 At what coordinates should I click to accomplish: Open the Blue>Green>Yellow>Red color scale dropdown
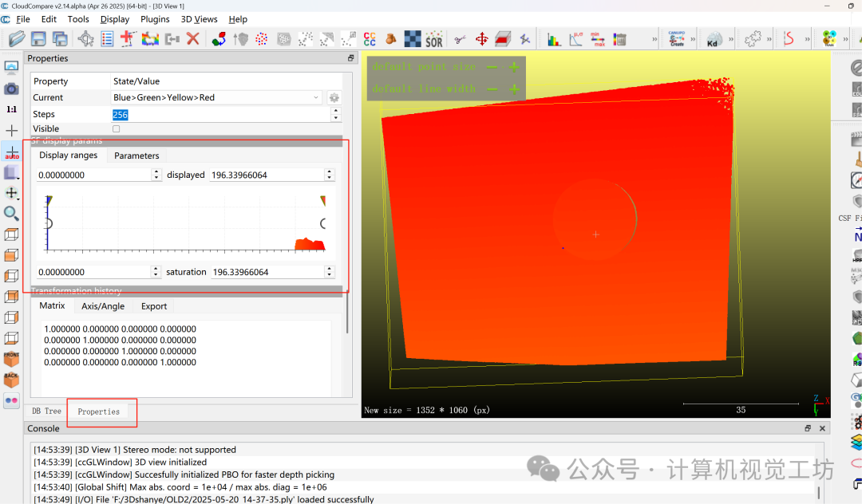coord(216,98)
